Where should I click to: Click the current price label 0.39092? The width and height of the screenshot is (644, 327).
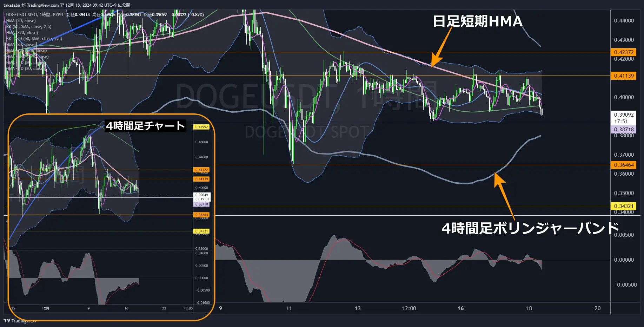point(624,115)
